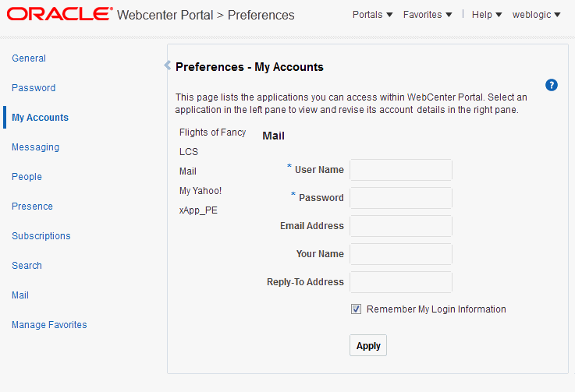Select xApp_PE in the applications list
575x392 pixels.
click(198, 210)
